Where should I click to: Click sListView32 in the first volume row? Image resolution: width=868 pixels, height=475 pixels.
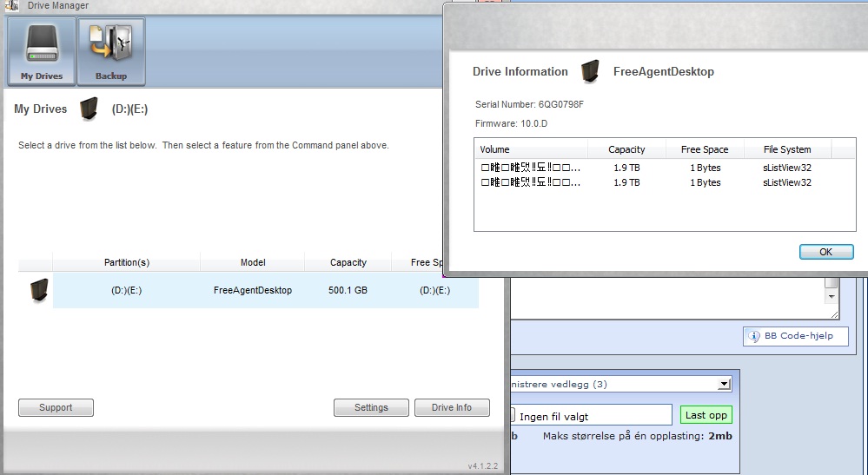786,168
